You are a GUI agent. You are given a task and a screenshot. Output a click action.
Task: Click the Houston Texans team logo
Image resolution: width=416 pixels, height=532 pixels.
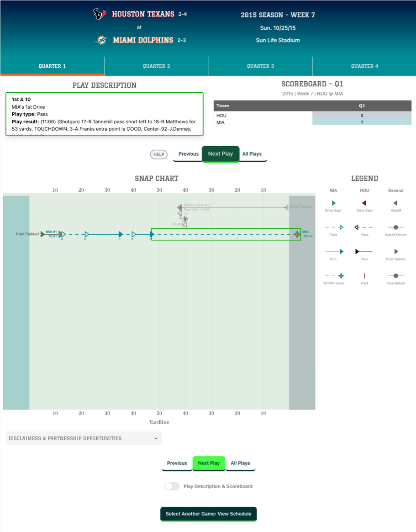[100, 14]
